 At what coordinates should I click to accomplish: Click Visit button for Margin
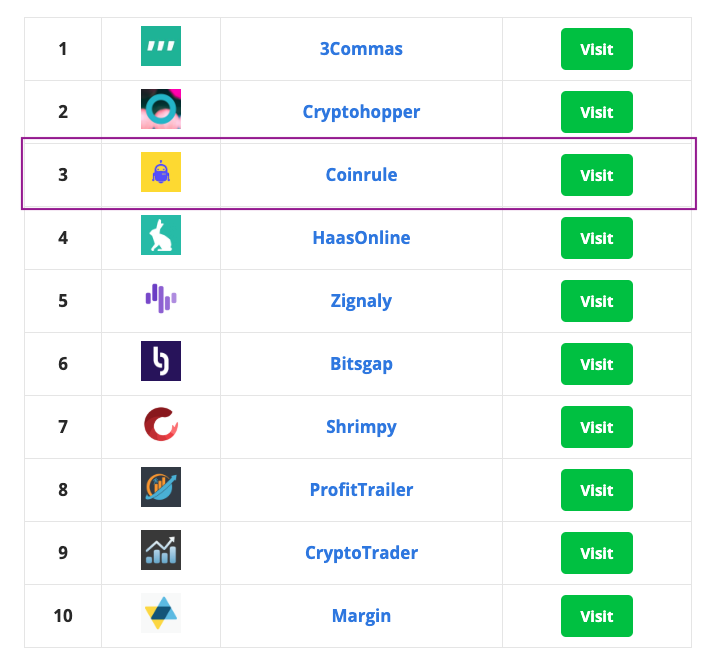click(x=597, y=616)
